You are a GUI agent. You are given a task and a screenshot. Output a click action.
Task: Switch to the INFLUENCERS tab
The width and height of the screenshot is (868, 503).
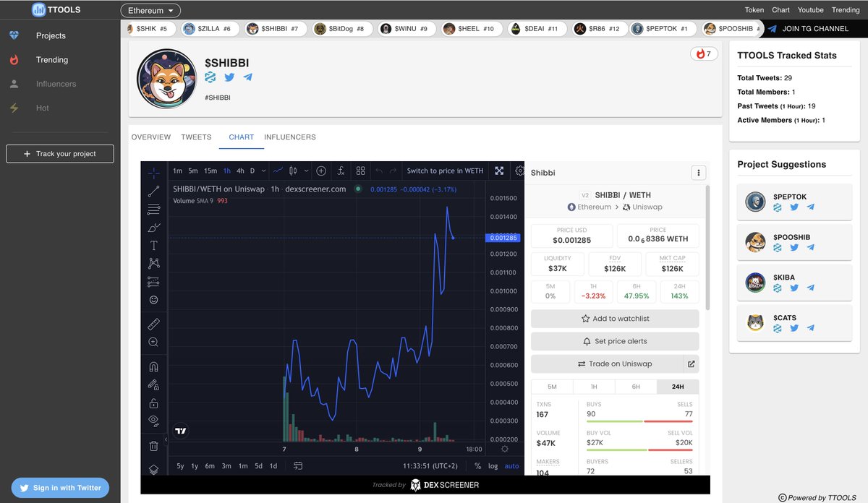click(x=290, y=137)
